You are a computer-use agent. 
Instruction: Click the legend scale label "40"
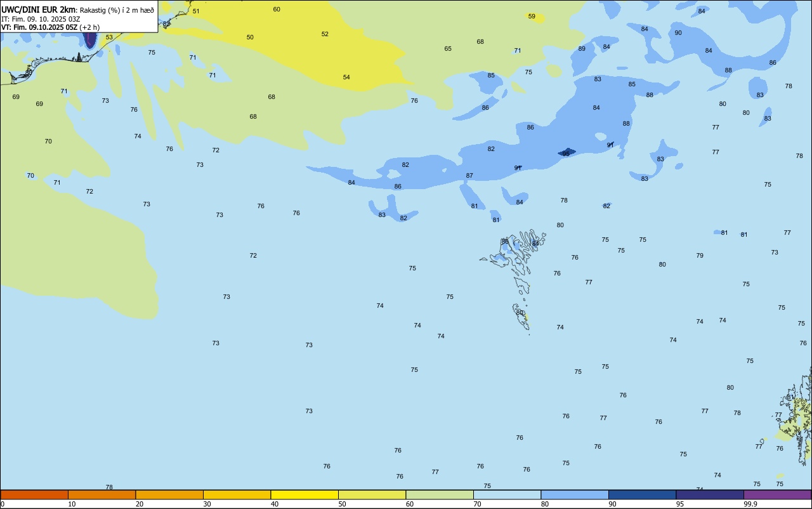[275, 504]
